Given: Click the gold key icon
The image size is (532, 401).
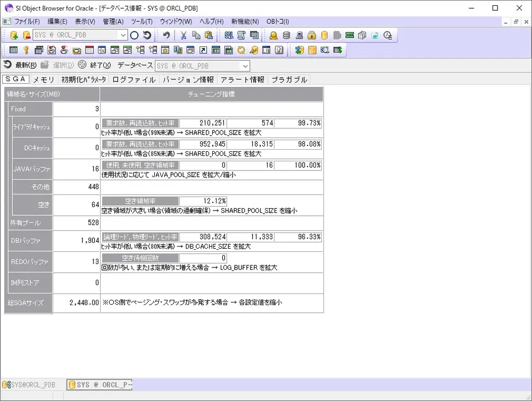Looking at the screenshot, I should (x=26, y=50).
